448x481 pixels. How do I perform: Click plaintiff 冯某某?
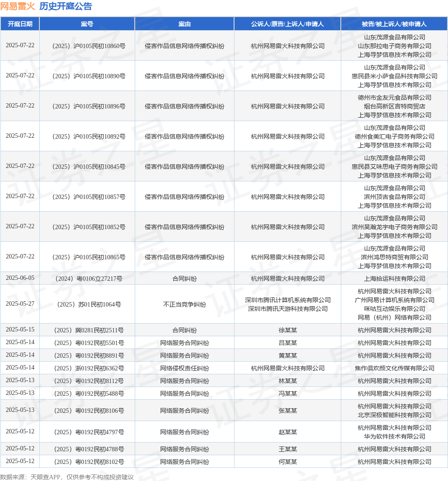click(288, 394)
